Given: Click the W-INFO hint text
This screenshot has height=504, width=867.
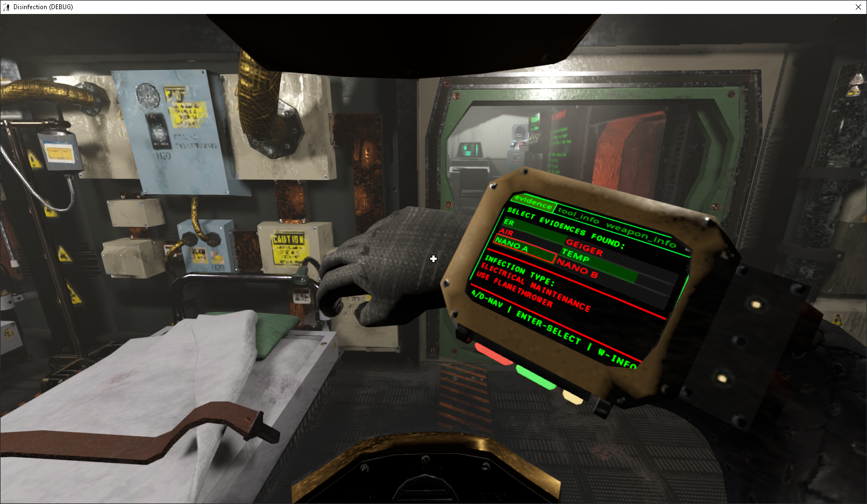Looking at the screenshot, I should pyautogui.click(x=617, y=359).
